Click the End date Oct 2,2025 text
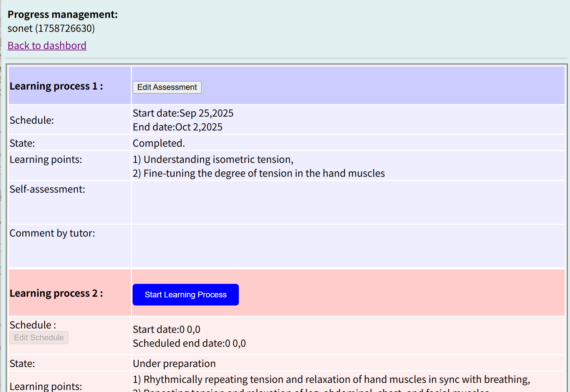 178,127
